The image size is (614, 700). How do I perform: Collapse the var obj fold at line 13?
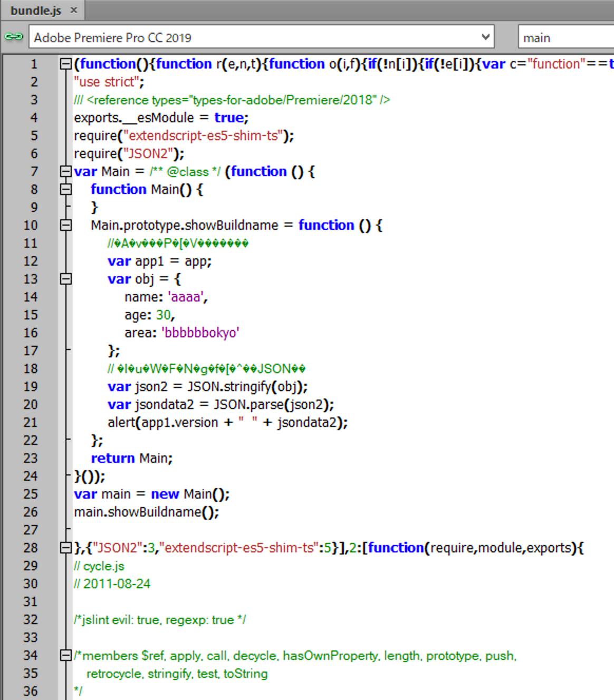(66, 279)
